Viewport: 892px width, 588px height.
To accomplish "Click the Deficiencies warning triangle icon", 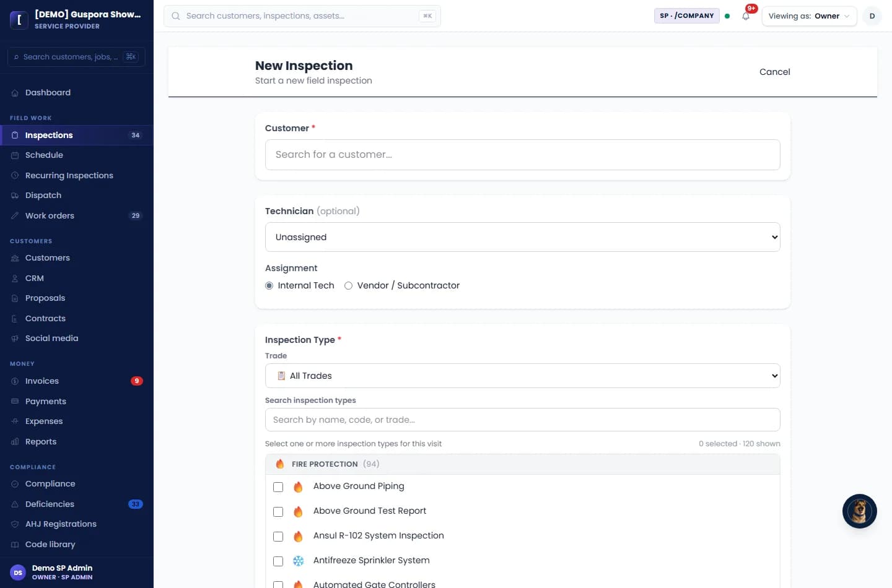I will [x=15, y=504].
